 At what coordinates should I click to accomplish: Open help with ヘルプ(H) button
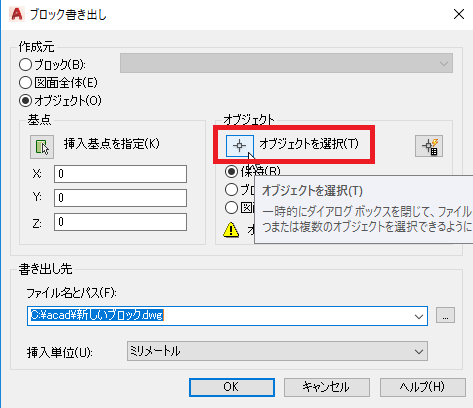[423, 387]
